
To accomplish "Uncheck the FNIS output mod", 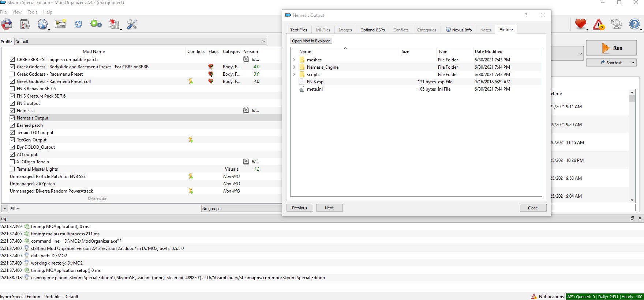I will click(12, 103).
